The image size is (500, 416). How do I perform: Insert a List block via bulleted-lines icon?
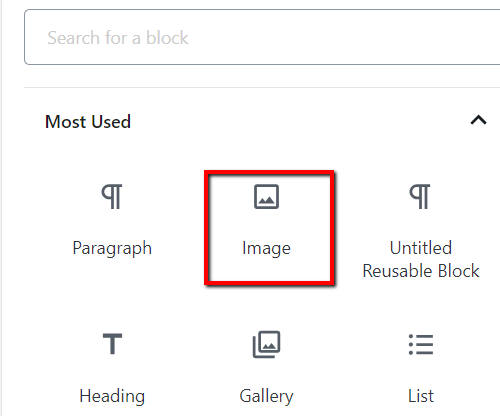421,344
